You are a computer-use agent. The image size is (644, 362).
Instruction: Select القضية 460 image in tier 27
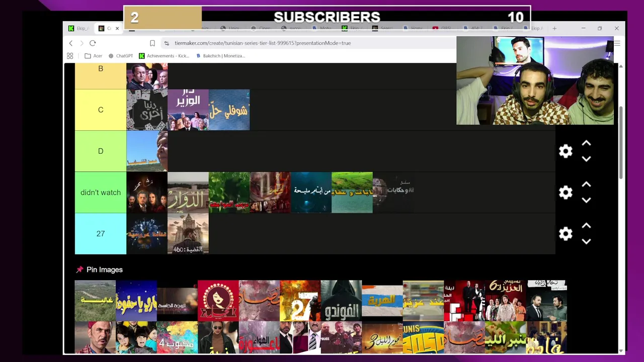pyautogui.click(x=188, y=234)
